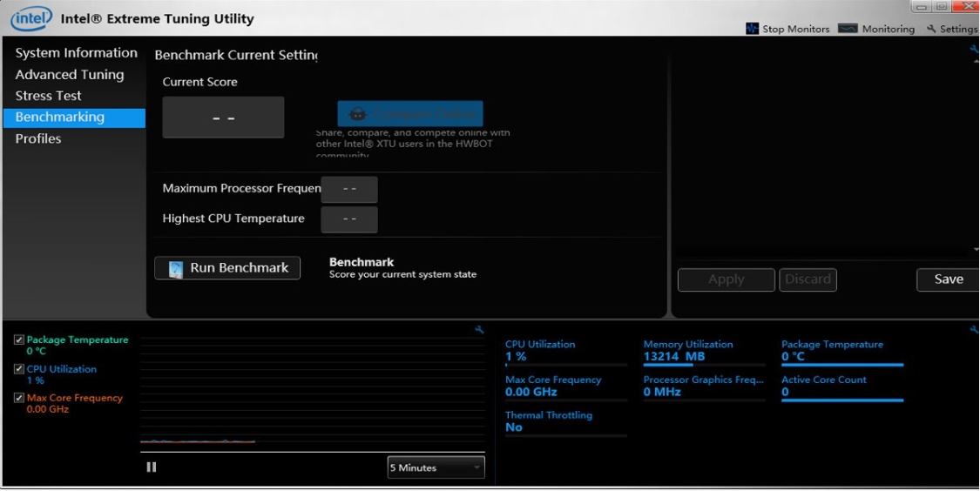
Task: Go to the Stress Test section
Action: (48, 96)
